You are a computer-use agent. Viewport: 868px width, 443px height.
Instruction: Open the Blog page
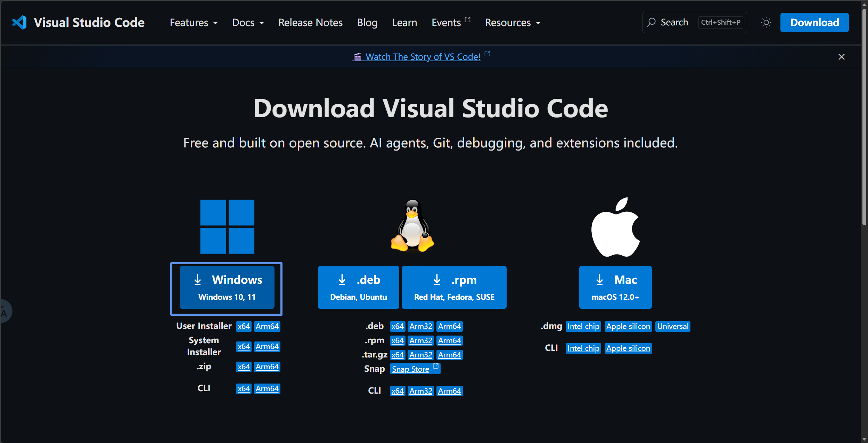coord(367,23)
